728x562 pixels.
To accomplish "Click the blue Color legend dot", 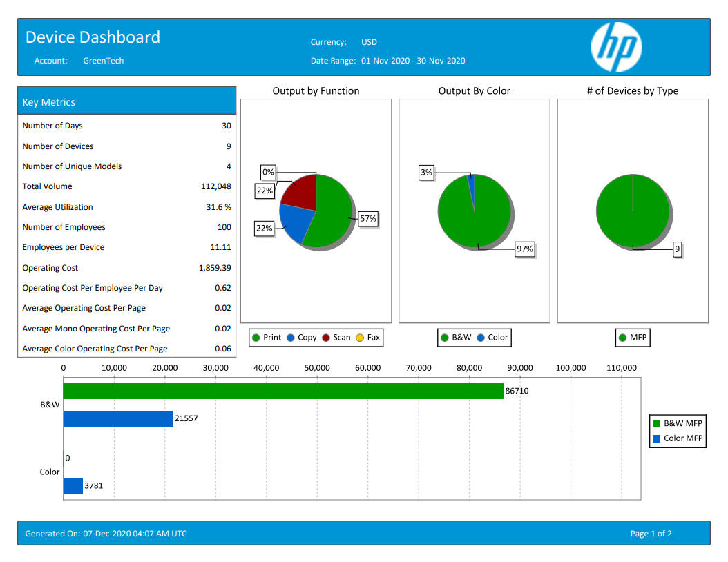I will click(481, 338).
